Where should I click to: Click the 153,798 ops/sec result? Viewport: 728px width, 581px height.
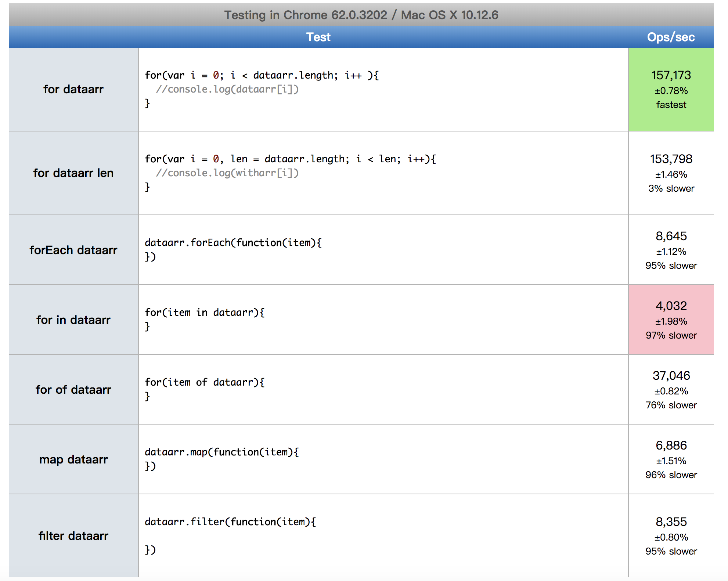(671, 159)
